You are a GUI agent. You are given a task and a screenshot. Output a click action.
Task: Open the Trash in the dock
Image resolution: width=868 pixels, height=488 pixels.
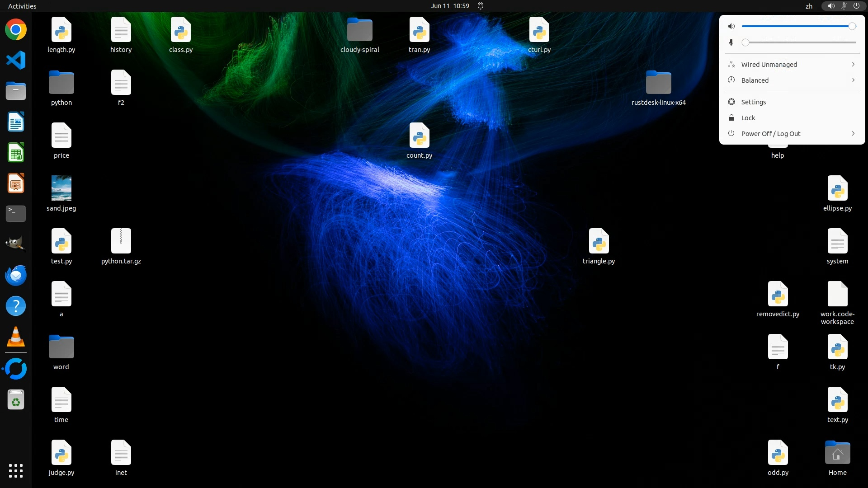16,400
